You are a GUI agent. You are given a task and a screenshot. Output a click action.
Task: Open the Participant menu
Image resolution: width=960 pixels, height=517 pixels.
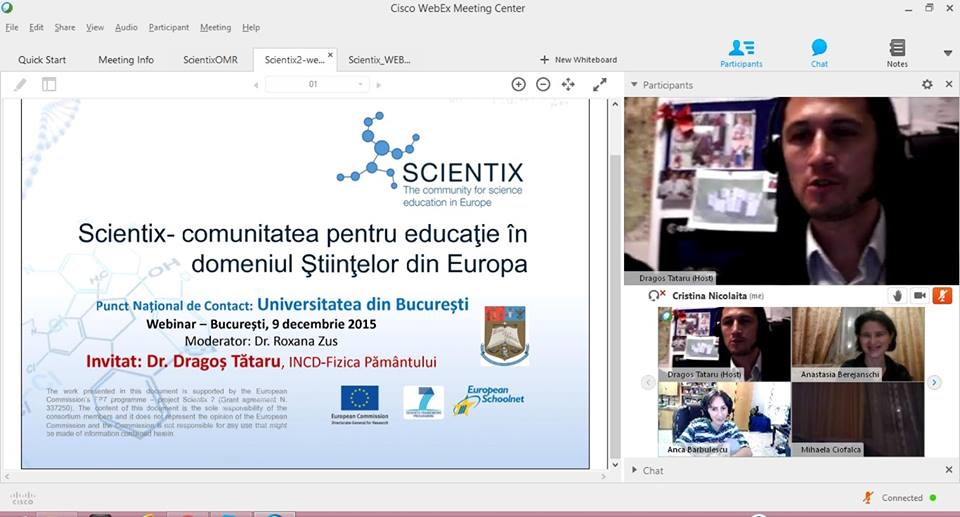click(x=169, y=28)
